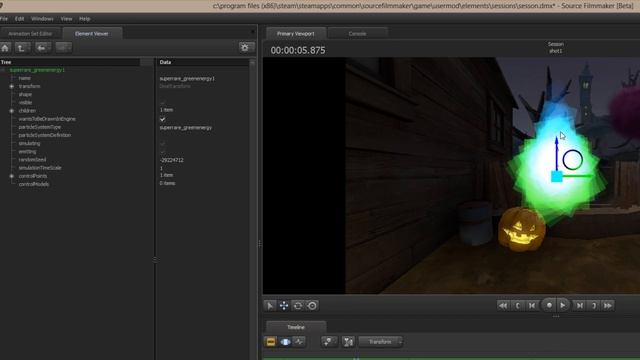Step back to the previous frame

tap(532, 306)
